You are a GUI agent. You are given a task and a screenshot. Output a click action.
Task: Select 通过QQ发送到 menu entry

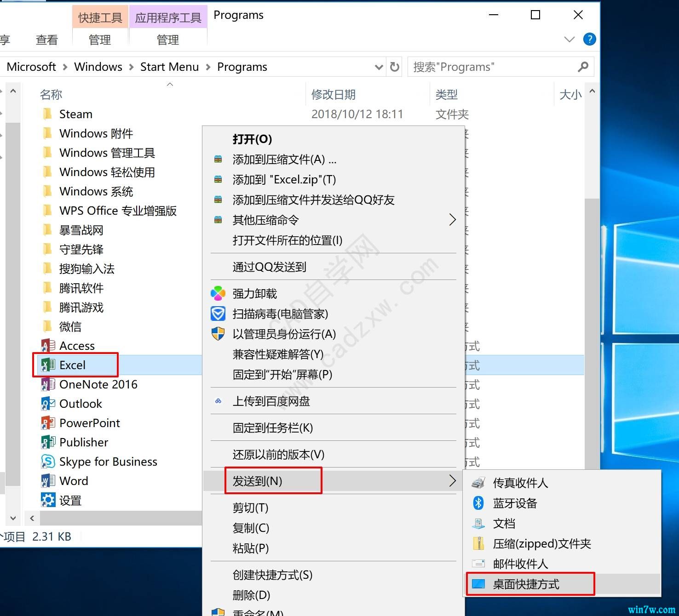coord(334,267)
